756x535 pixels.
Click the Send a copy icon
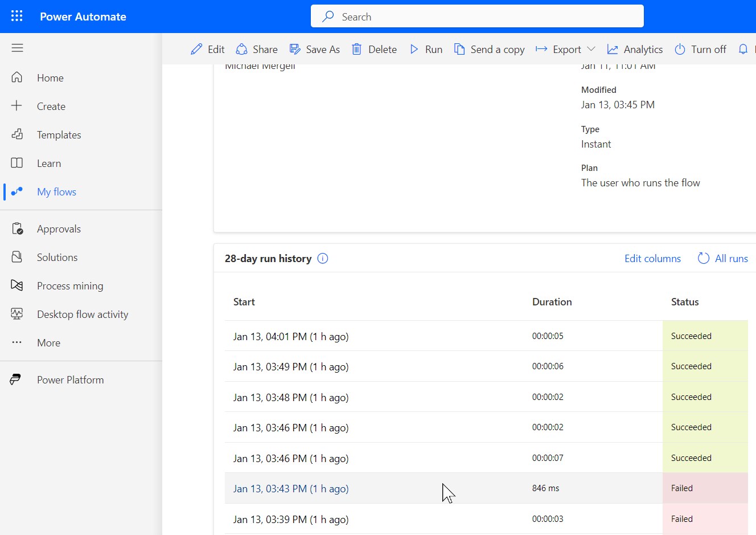pyautogui.click(x=459, y=49)
